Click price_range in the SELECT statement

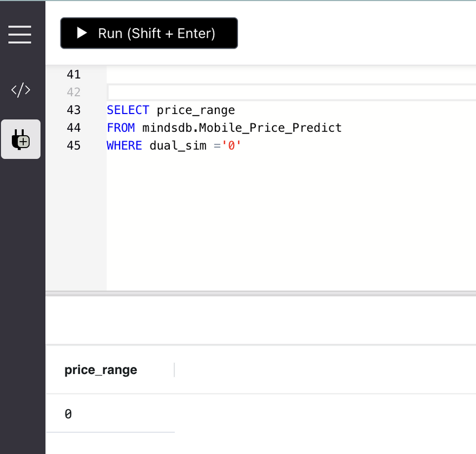pos(196,110)
